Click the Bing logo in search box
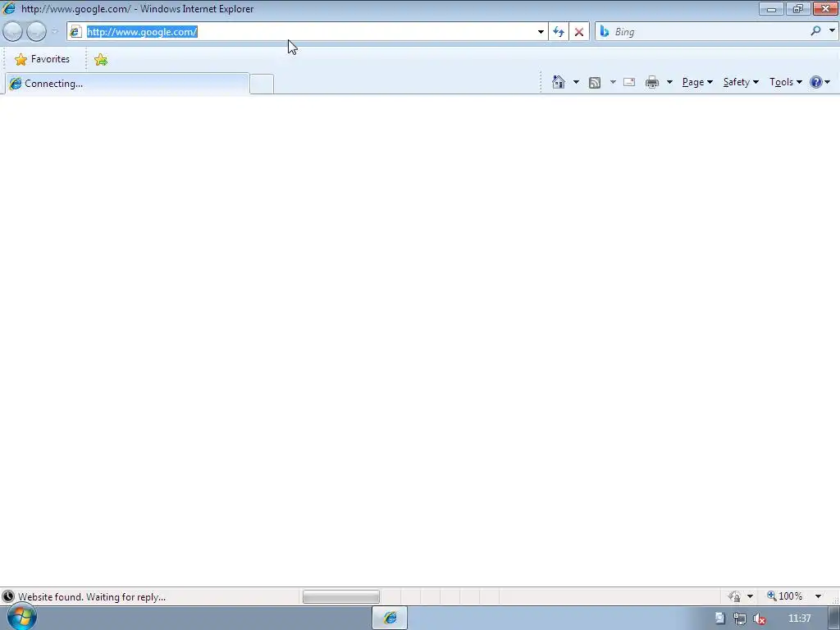 tap(605, 32)
